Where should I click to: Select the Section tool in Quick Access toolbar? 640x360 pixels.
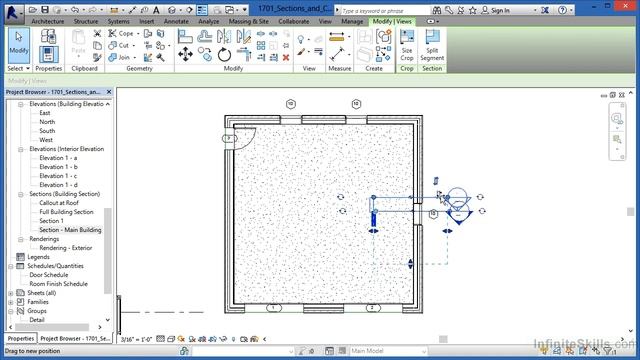coord(189,10)
